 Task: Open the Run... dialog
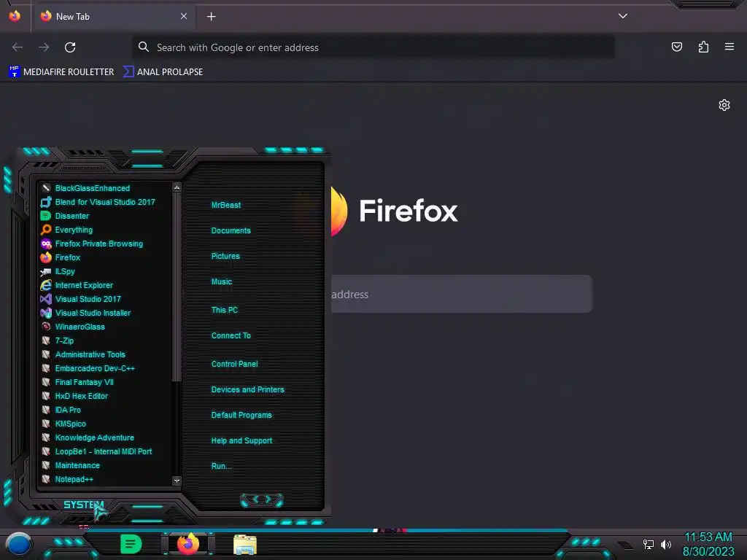coord(222,466)
